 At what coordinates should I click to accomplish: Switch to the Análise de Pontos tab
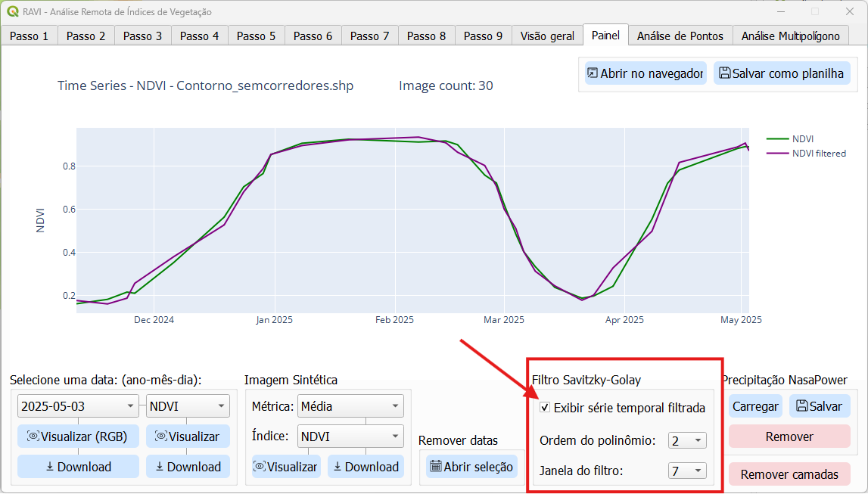(680, 35)
